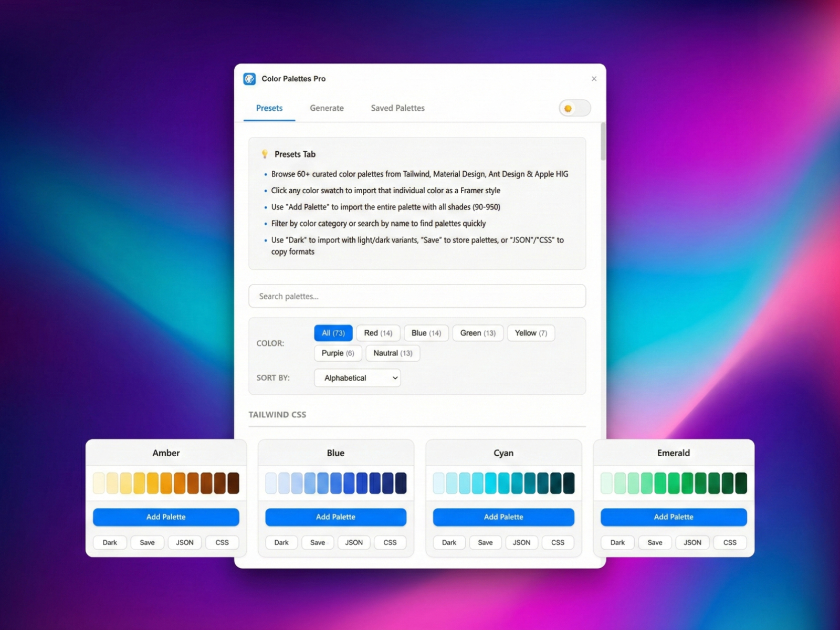Filter palettes by Green category

point(477,333)
